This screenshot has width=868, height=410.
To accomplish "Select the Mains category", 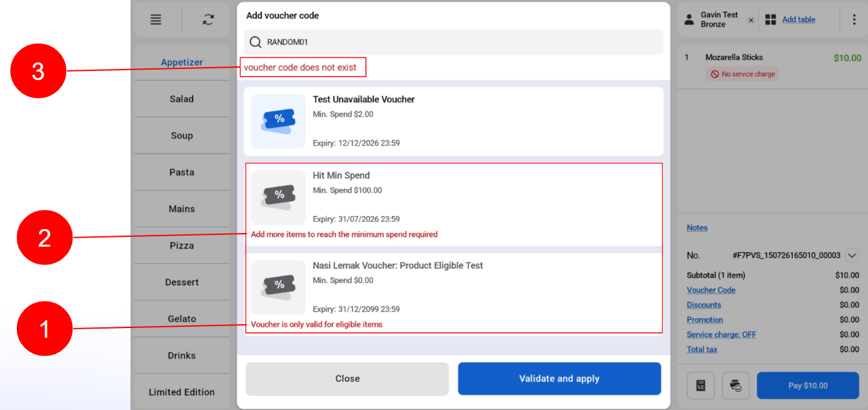I will pyautogui.click(x=182, y=209).
